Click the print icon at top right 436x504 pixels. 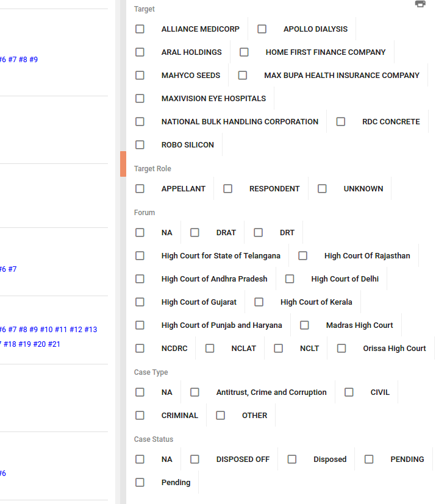[420, 4]
